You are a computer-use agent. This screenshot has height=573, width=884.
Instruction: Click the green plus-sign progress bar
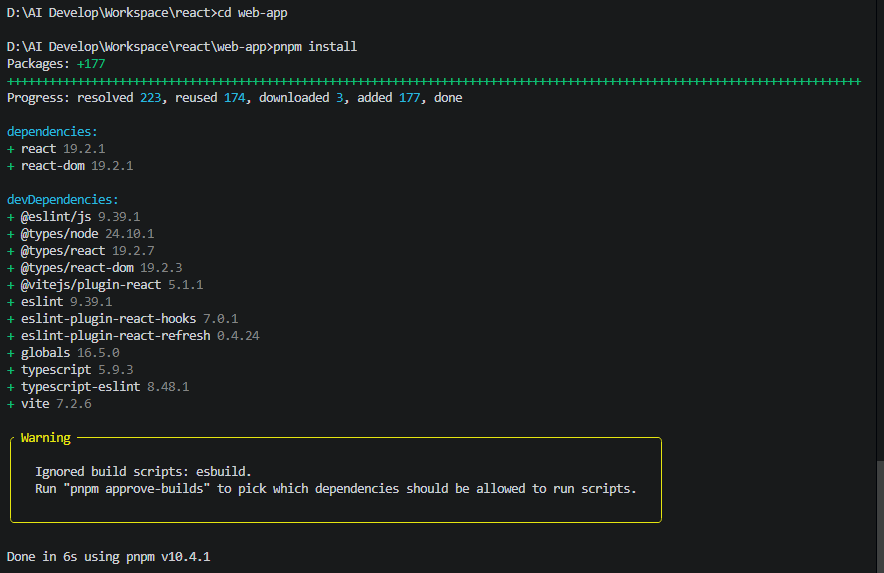click(x=434, y=81)
